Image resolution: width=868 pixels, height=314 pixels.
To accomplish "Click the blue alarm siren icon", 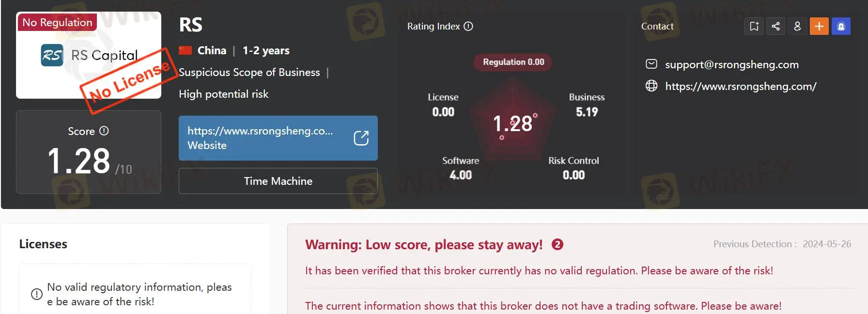I will pos(841,26).
